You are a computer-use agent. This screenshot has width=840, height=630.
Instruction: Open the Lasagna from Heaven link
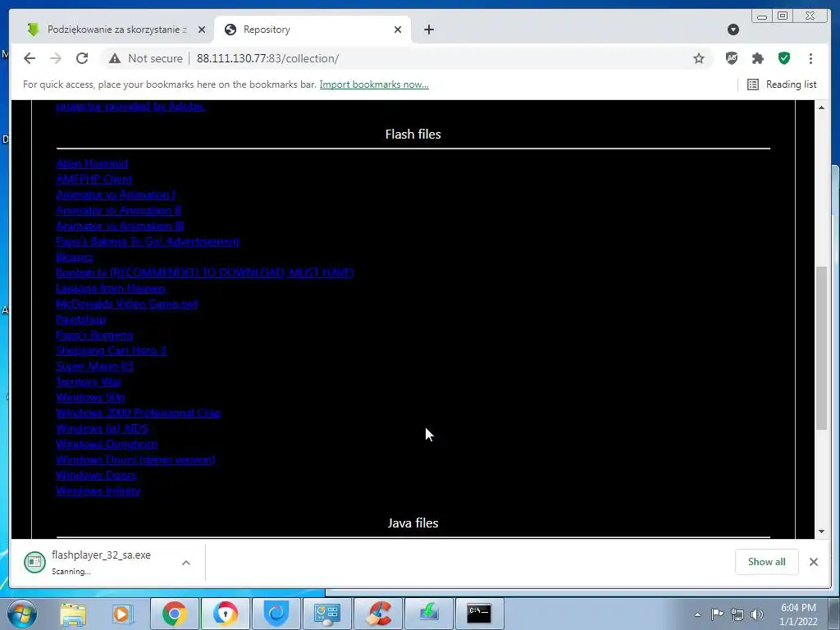(111, 288)
